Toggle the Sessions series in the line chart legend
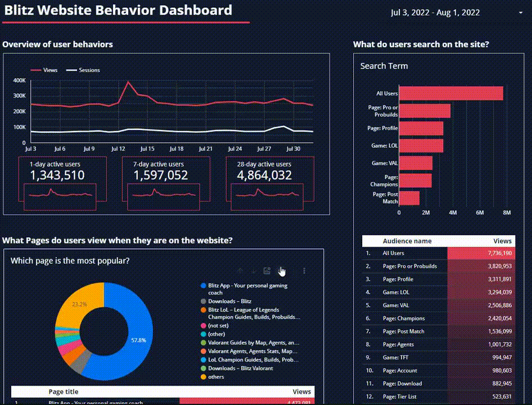532x405 pixels. tap(83, 70)
